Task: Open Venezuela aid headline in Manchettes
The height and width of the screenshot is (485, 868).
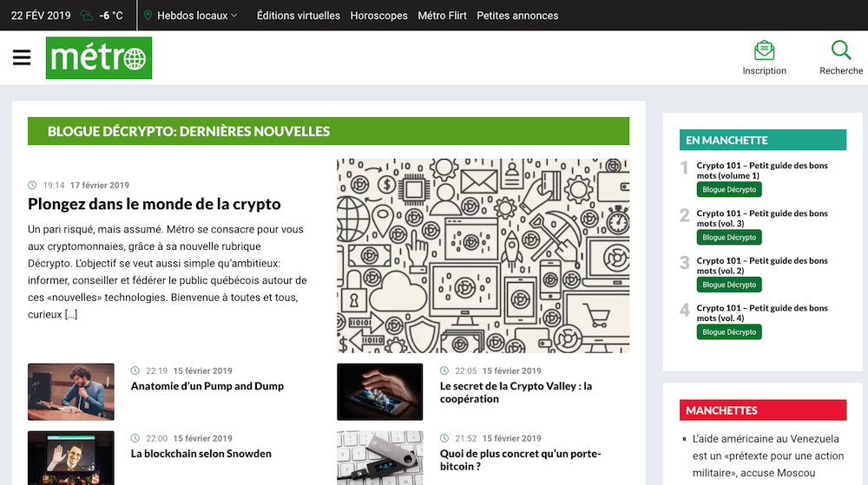Action: 768,456
